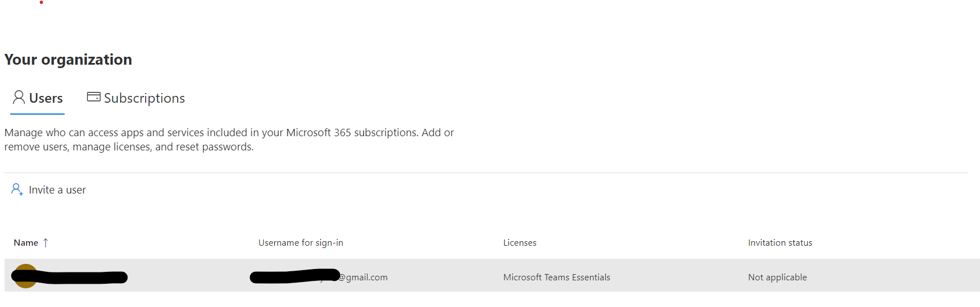Viewport: 980px width, 307px height.
Task: Open the Users tab
Action: 37,98
